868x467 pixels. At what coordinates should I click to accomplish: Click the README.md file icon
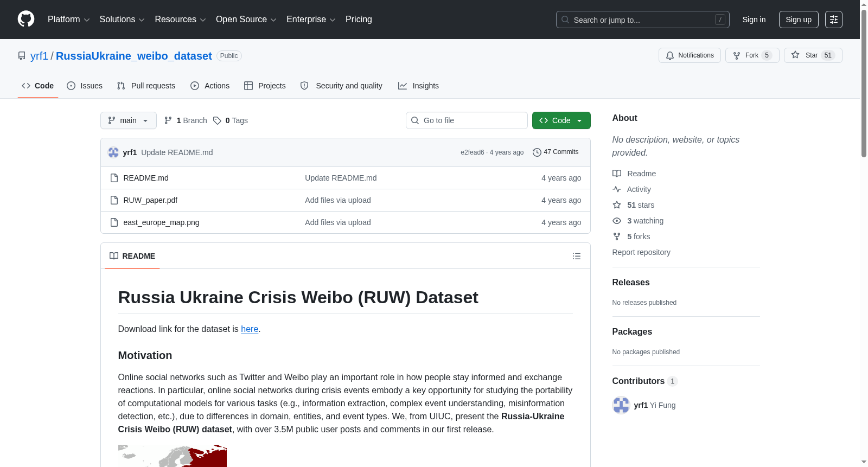[114, 178]
